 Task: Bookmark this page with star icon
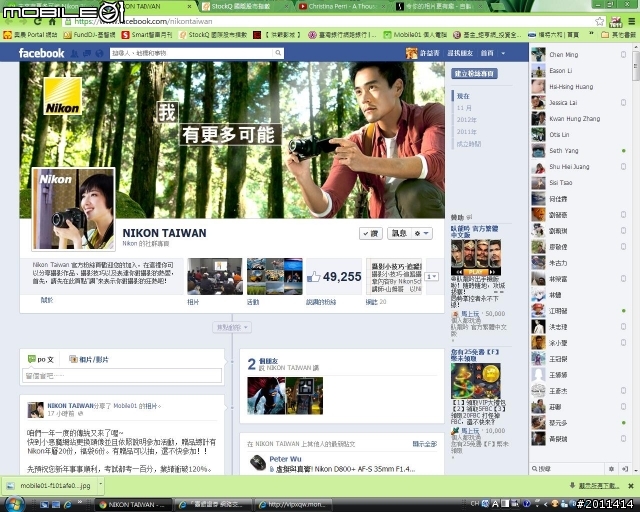point(599,21)
